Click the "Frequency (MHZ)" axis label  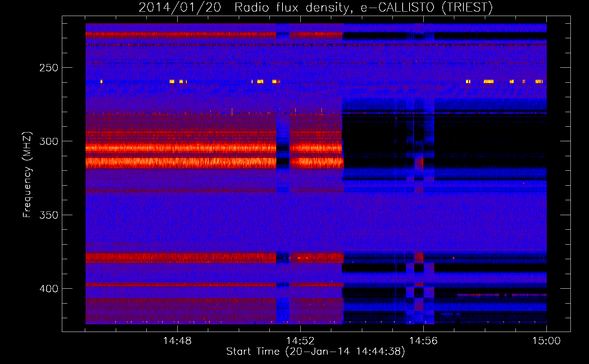click(27, 175)
